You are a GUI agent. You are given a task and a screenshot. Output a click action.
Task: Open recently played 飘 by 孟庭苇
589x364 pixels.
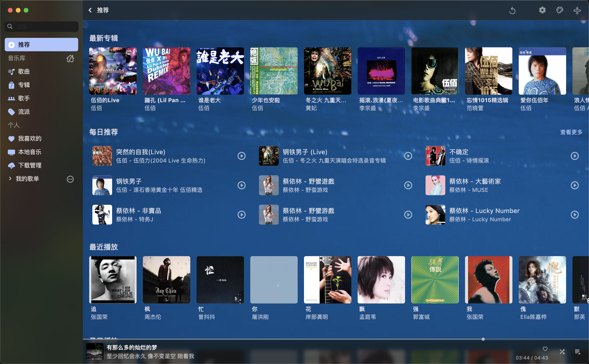click(x=381, y=280)
